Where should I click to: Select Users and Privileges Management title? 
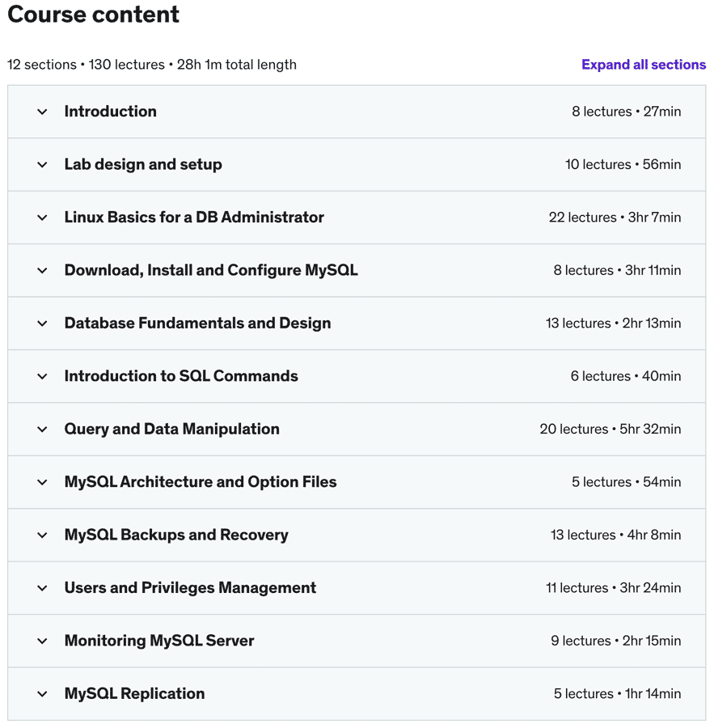click(x=190, y=588)
